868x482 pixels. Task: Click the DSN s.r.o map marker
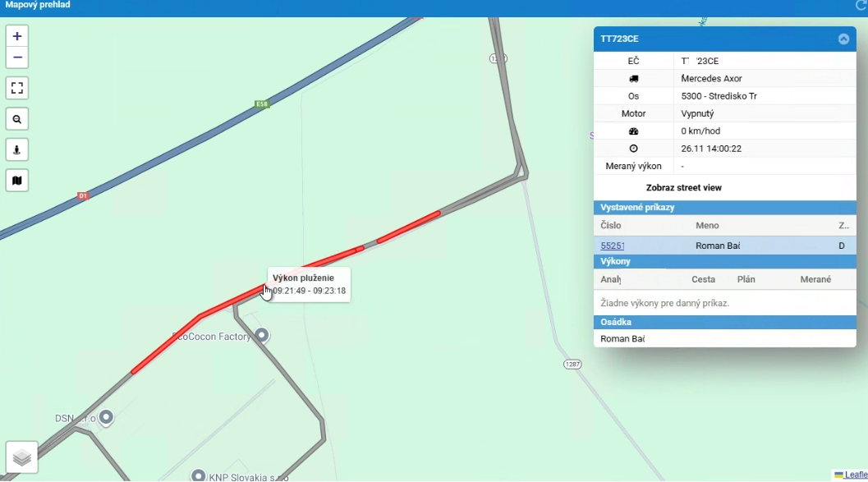pos(106,417)
